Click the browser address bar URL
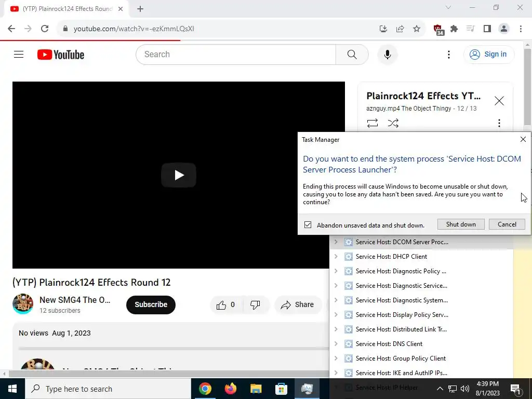This screenshot has height=399, width=532. (x=134, y=29)
